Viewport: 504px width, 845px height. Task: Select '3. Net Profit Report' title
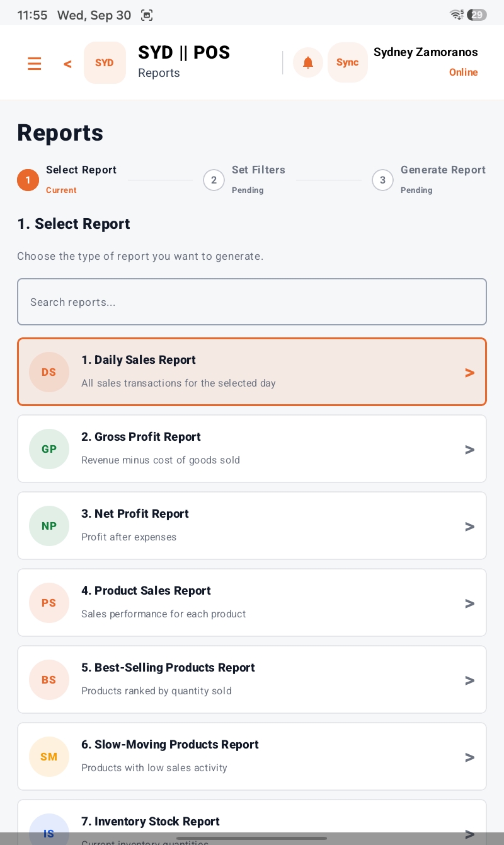135,514
